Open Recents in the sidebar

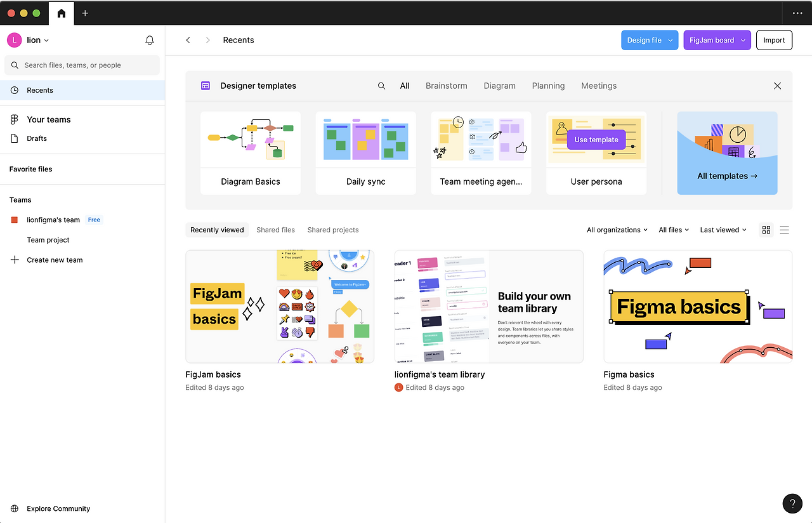click(82, 90)
